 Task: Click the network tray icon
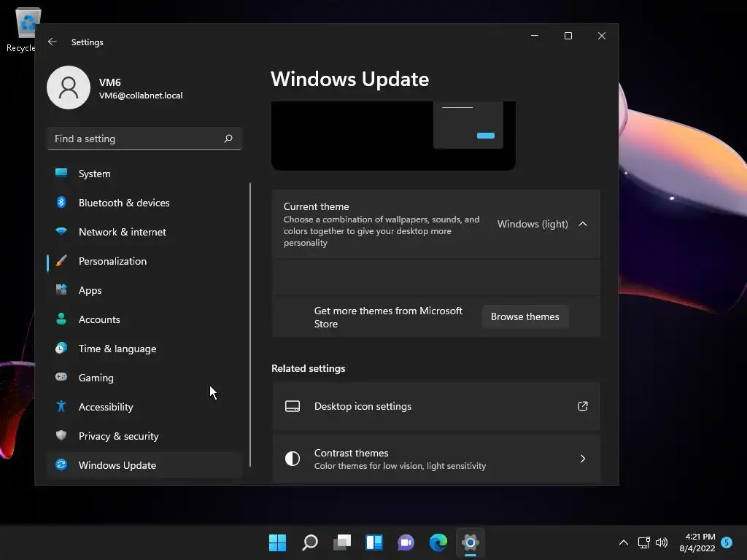pos(643,542)
